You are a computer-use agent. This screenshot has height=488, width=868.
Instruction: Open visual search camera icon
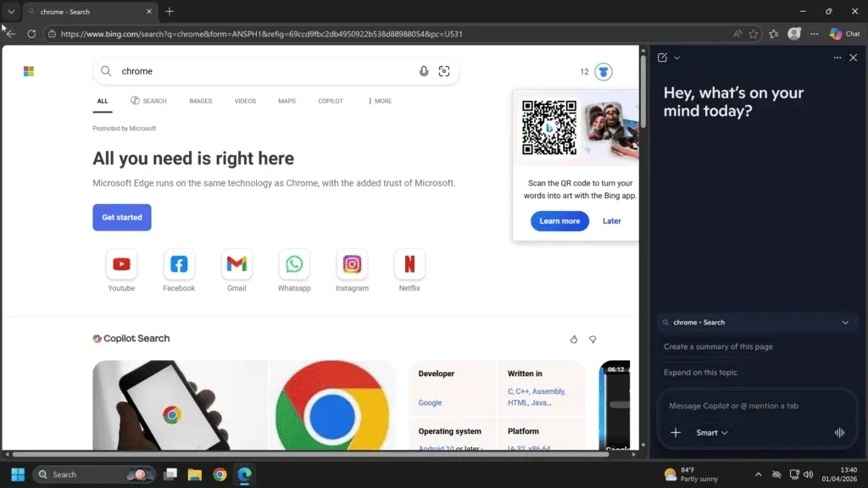pos(444,71)
